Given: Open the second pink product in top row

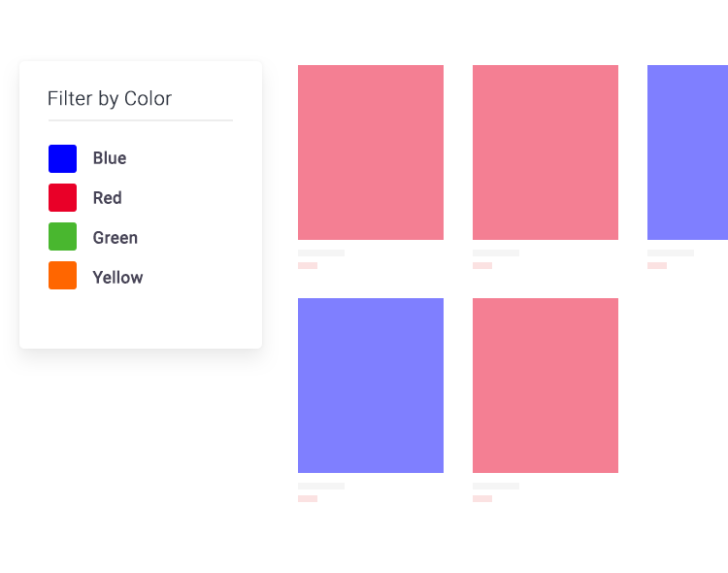Looking at the screenshot, I should coord(546,152).
